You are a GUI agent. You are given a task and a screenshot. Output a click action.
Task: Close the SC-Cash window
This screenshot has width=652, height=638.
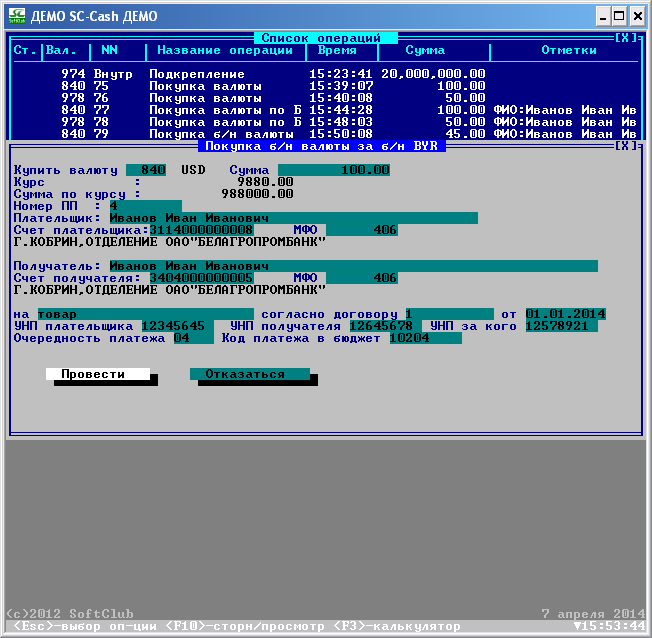click(637, 17)
